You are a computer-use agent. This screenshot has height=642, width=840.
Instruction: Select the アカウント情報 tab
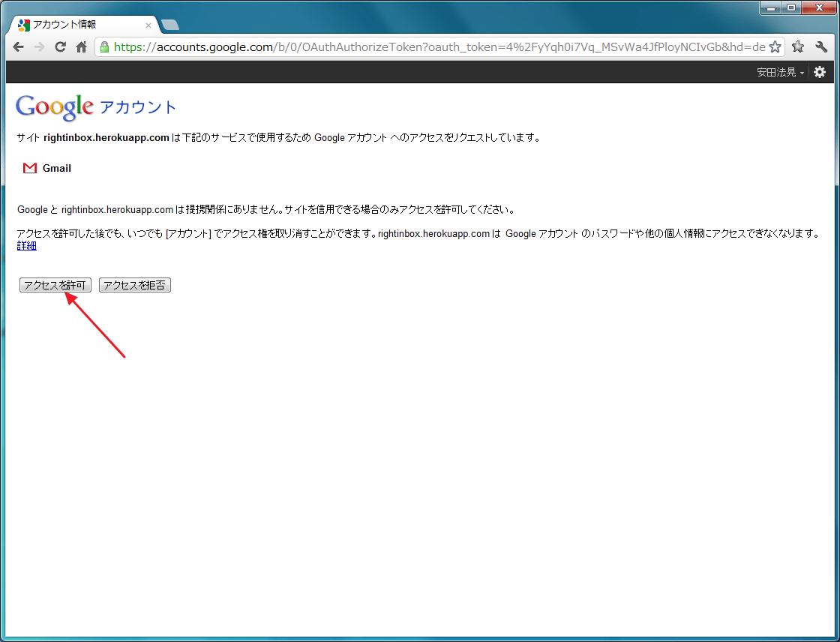[75, 25]
